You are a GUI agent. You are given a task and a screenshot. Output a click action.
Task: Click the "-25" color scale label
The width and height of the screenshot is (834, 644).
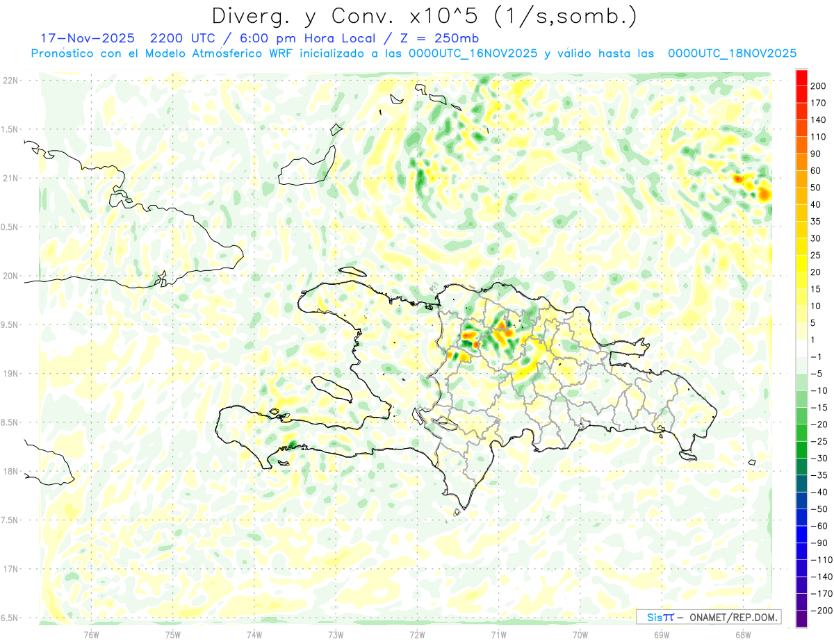pyautogui.click(x=819, y=441)
